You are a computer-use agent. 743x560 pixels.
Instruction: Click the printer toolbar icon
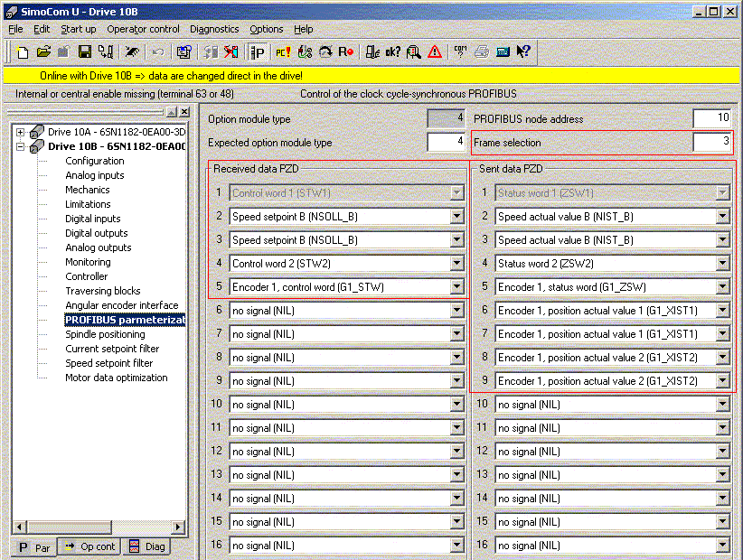(482, 51)
